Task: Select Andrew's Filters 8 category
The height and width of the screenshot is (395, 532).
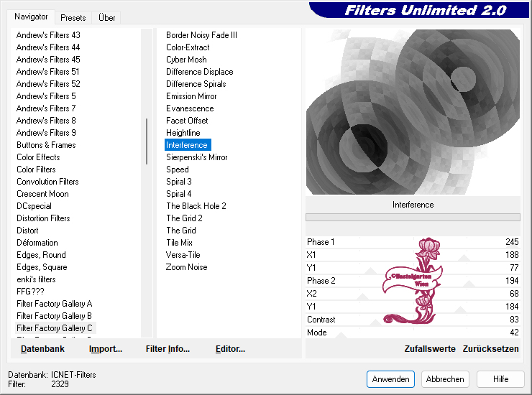Action: tap(46, 121)
